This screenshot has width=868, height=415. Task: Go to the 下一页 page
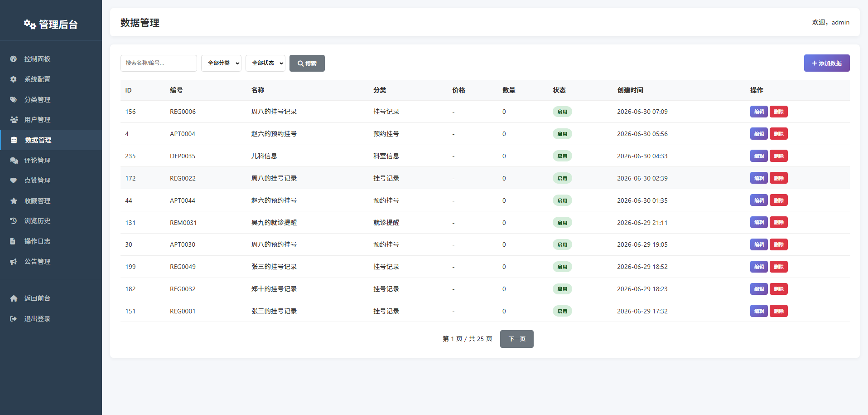[517, 339]
